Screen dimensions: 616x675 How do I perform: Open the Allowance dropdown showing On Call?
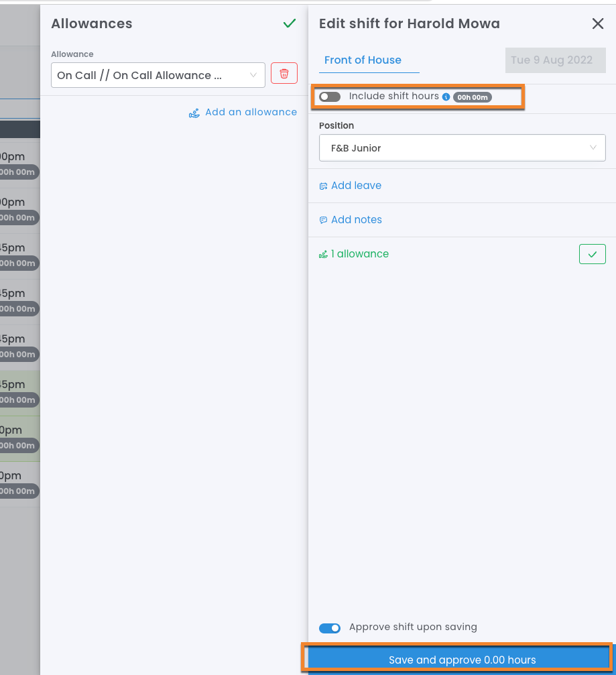(158, 75)
